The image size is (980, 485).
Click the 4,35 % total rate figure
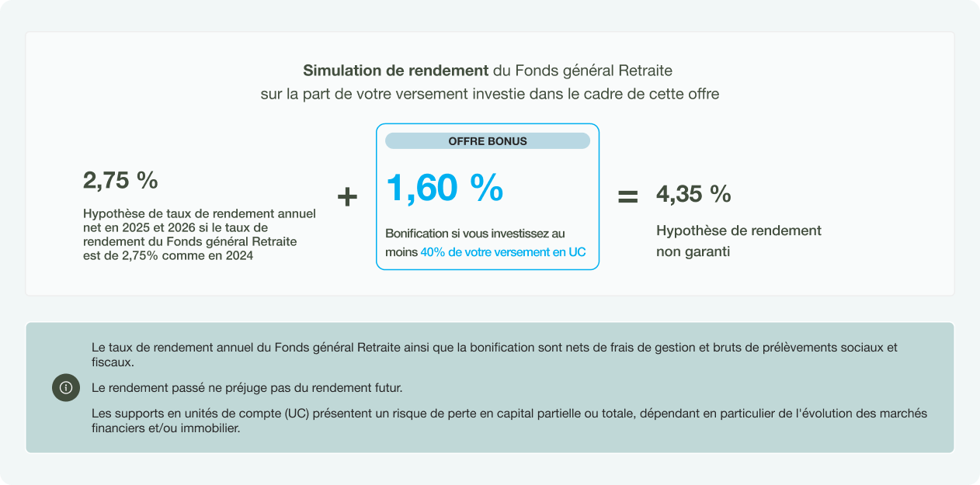pyautogui.click(x=693, y=194)
